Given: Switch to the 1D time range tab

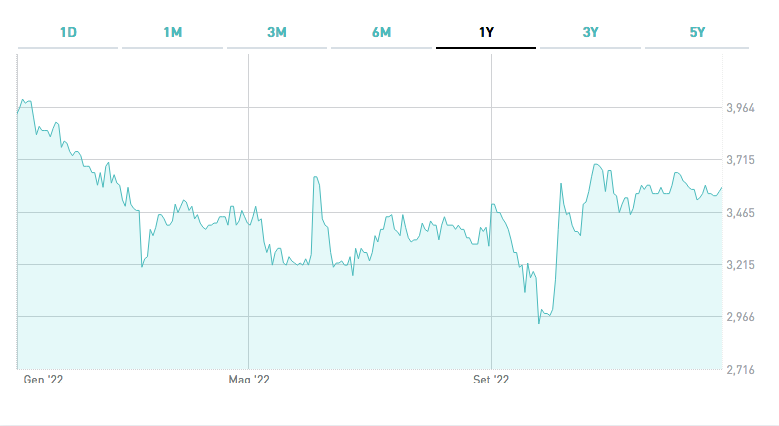Looking at the screenshot, I should (x=68, y=33).
